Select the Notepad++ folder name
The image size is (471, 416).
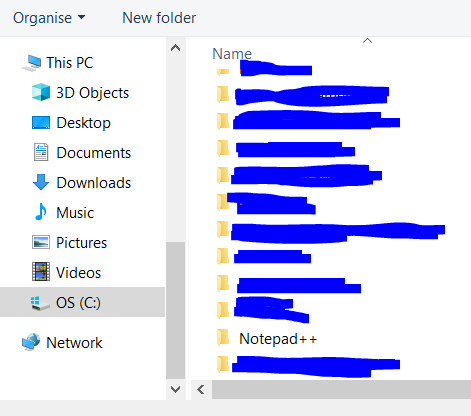[278, 339]
